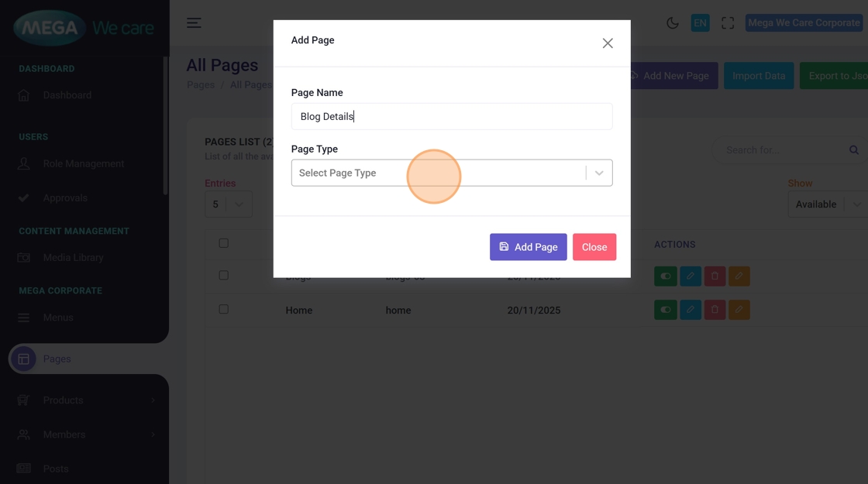The image size is (868, 484).
Task: Switch language using EN button
Action: [x=700, y=23]
